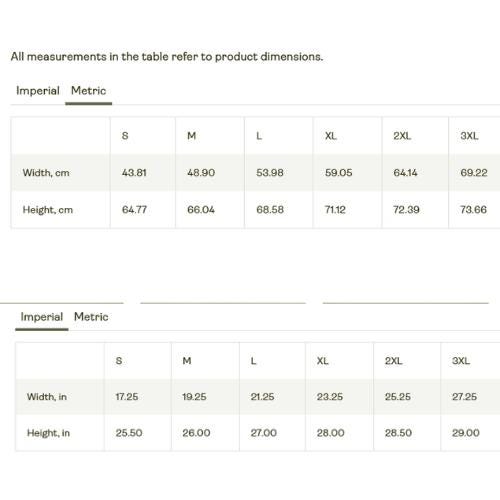Select the 26.00 height cell for size M
500x500 pixels.
196,433
